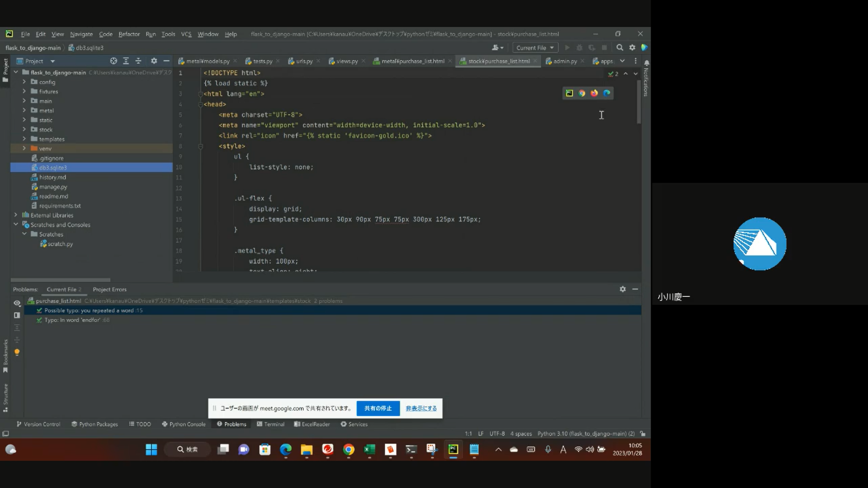Open preview in Firefox browser icon
The height and width of the screenshot is (488, 868).
click(594, 93)
